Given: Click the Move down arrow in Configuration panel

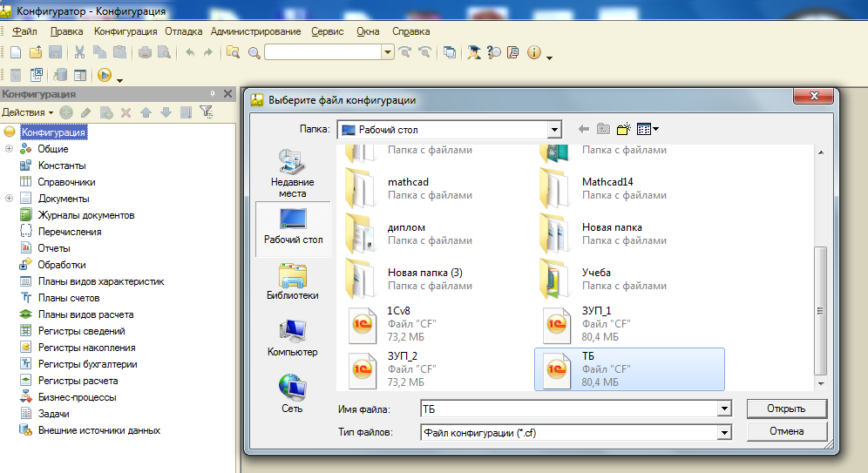Looking at the screenshot, I should tap(166, 112).
